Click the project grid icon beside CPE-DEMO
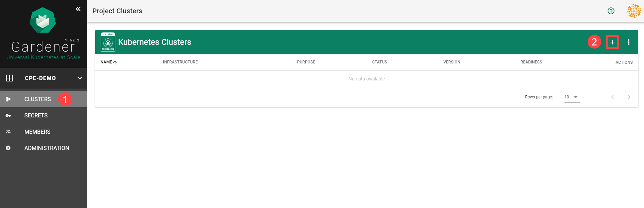Viewport: 644px width, 208px height. (10, 78)
